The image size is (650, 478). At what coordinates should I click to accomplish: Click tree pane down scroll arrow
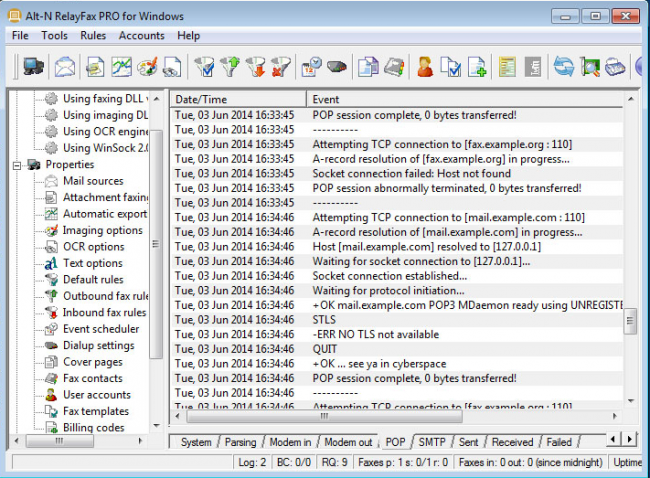157,426
